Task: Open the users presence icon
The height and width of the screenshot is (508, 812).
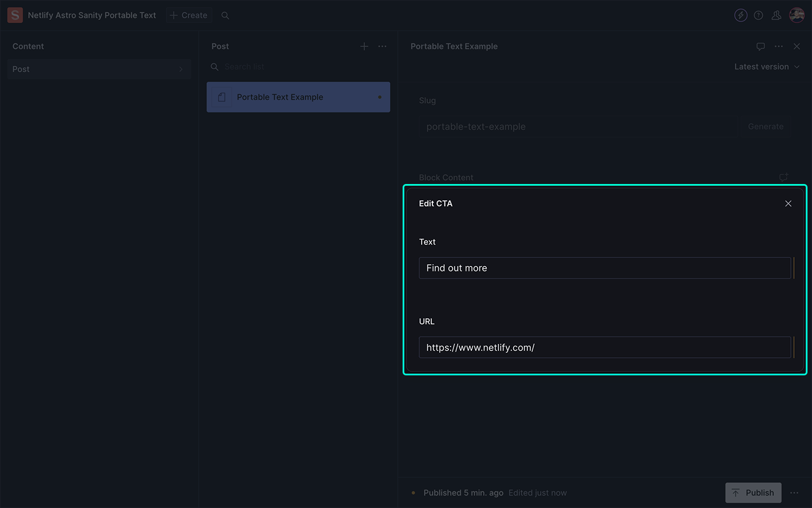Action: pos(776,15)
